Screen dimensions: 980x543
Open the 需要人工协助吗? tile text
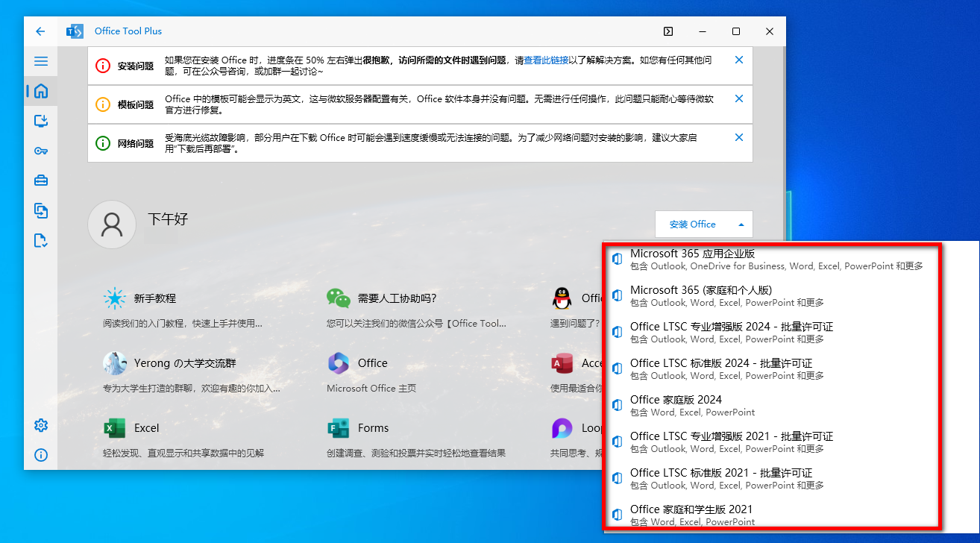click(x=397, y=298)
